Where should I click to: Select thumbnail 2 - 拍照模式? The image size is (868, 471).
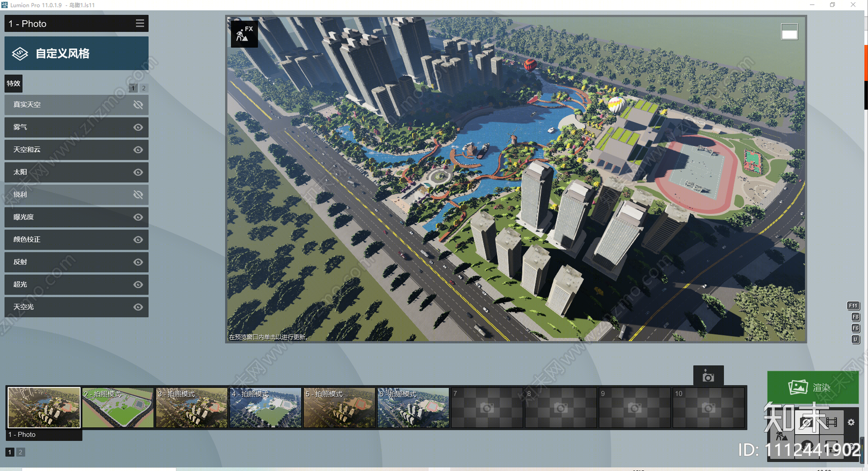(118, 408)
